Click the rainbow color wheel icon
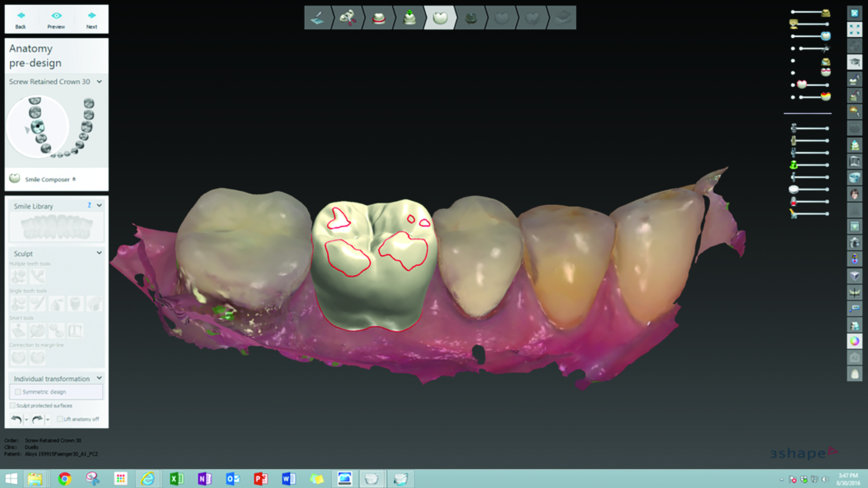 [x=854, y=341]
